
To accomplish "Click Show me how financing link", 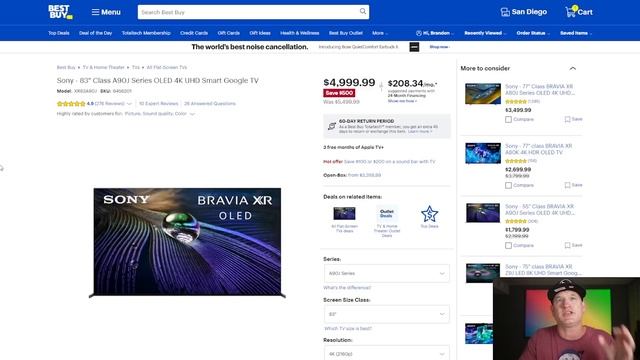I will pos(402,101).
